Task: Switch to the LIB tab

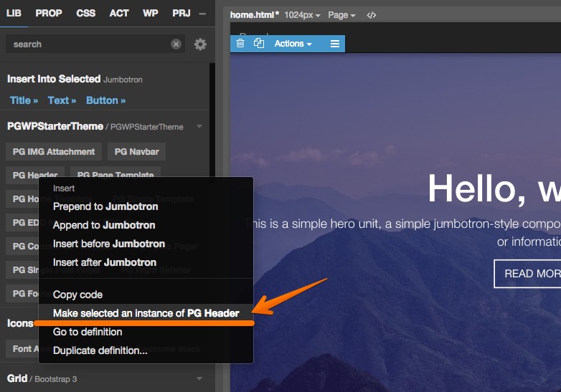Action: click(14, 13)
